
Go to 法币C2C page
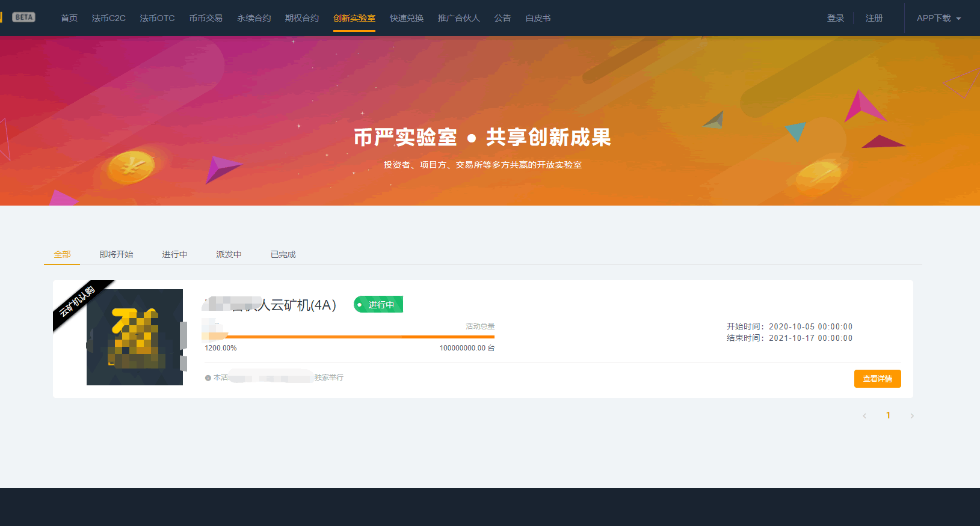pyautogui.click(x=108, y=18)
